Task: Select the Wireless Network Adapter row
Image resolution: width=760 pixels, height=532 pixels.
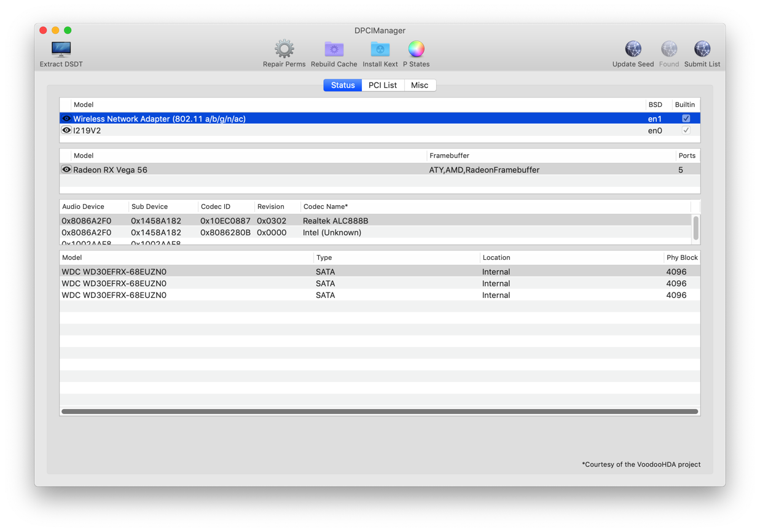Action: tap(380, 119)
